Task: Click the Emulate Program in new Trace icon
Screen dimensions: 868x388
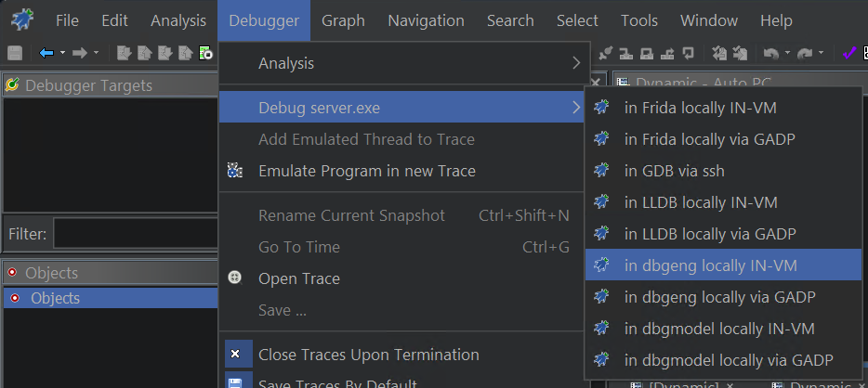Action: (x=235, y=171)
